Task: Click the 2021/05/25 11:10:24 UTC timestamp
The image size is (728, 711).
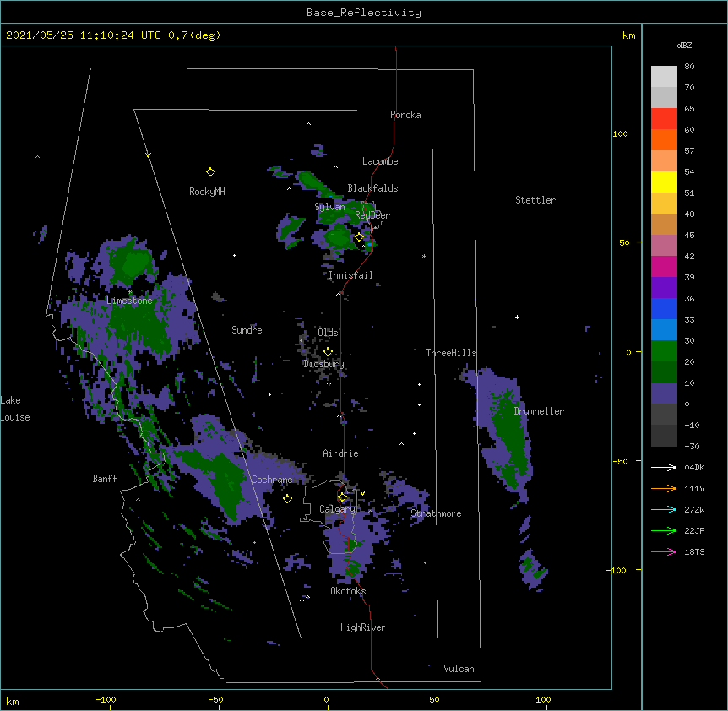Action: point(84,35)
